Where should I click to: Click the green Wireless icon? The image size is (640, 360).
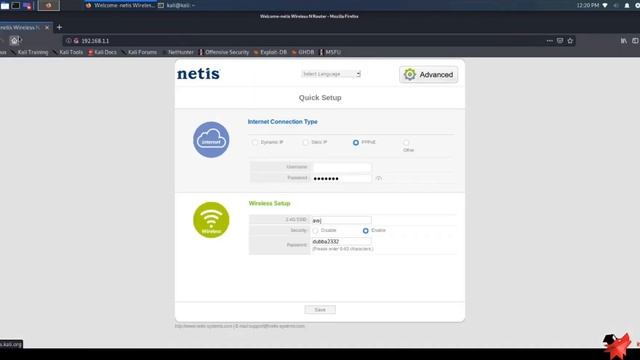pyautogui.click(x=211, y=220)
